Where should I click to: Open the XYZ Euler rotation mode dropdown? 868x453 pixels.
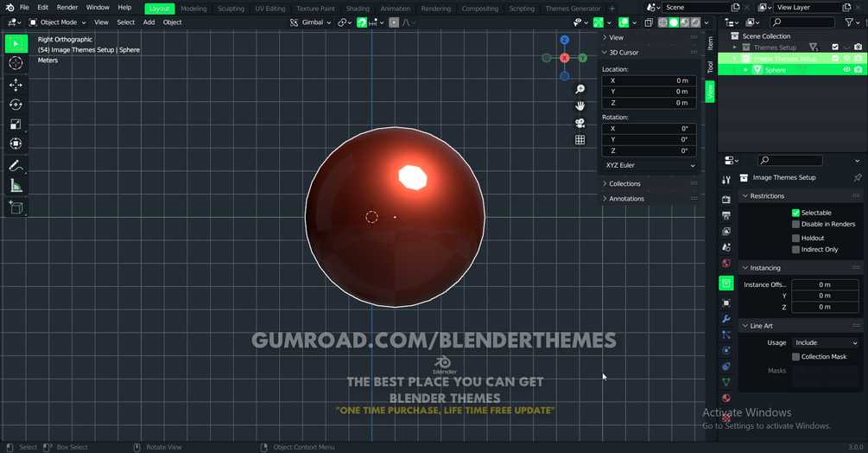point(649,165)
